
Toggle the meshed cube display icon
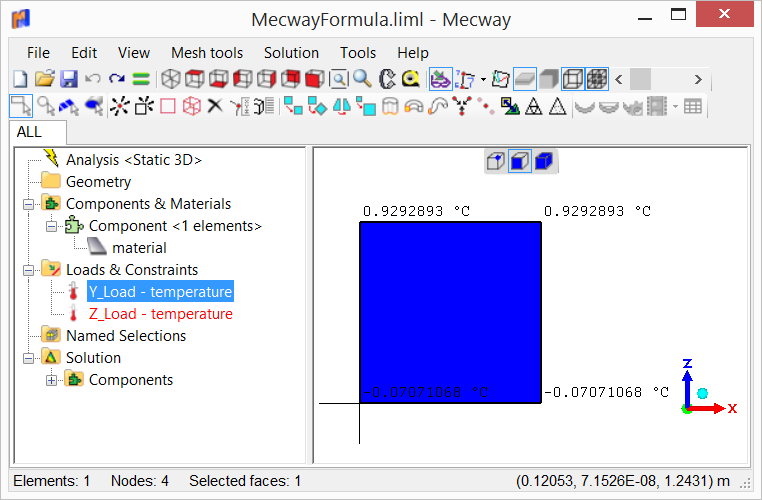pos(597,79)
